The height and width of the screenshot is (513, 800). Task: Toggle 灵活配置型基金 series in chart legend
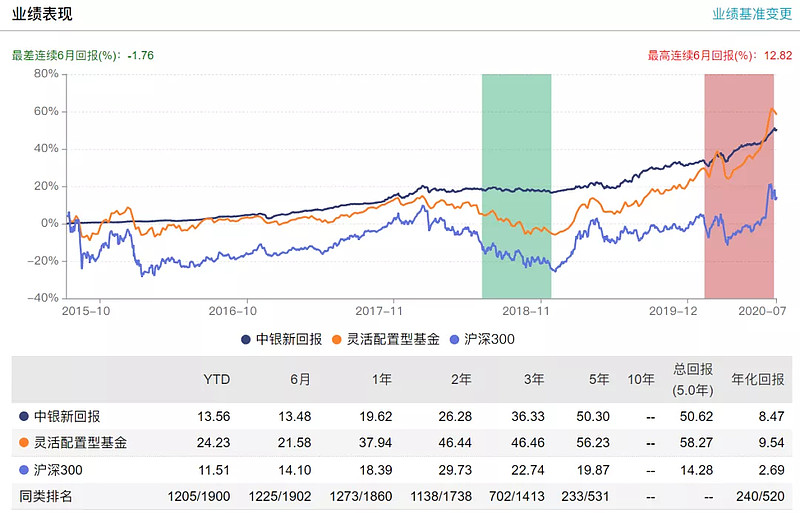click(x=386, y=339)
